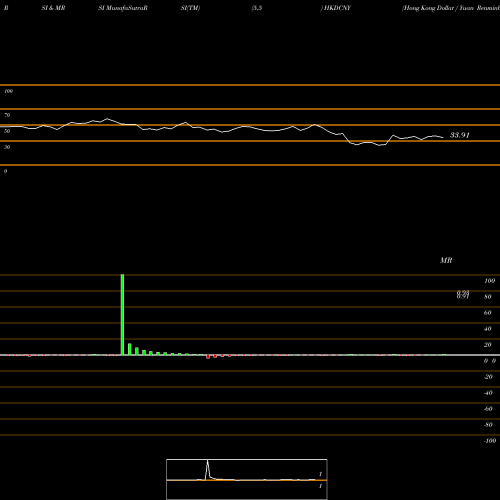Viewport: 500px width, 500px height.
Task: Click the -60 label on the MR axis
Action: click(488, 409)
